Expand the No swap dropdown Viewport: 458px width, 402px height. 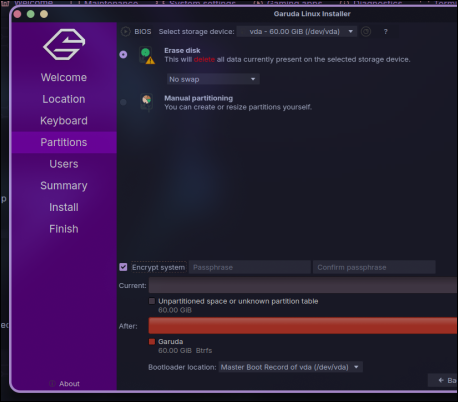[x=213, y=79]
